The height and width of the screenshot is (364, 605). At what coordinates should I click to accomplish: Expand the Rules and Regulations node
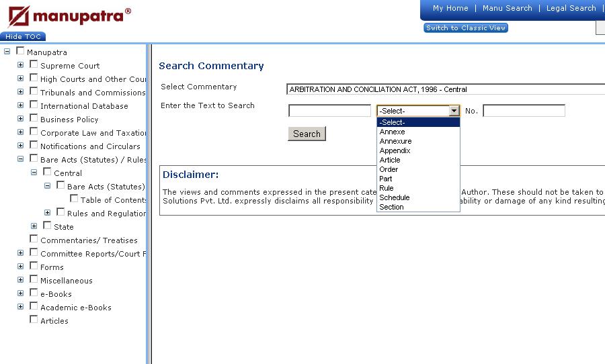click(48, 212)
